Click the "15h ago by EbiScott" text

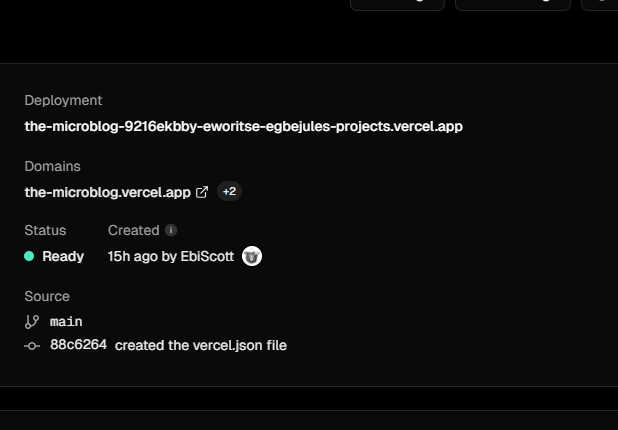tap(170, 256)
